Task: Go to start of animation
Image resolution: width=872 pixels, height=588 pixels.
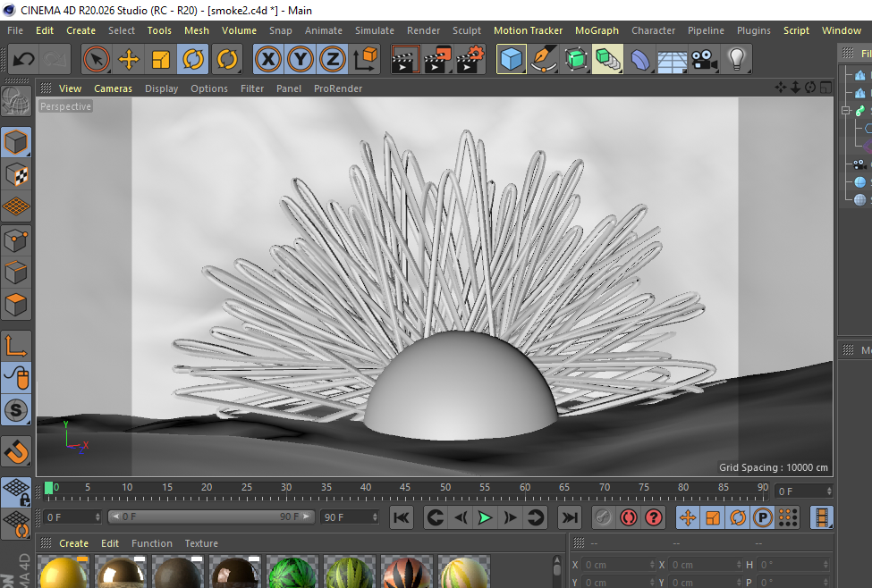Action: pos(401,518)
